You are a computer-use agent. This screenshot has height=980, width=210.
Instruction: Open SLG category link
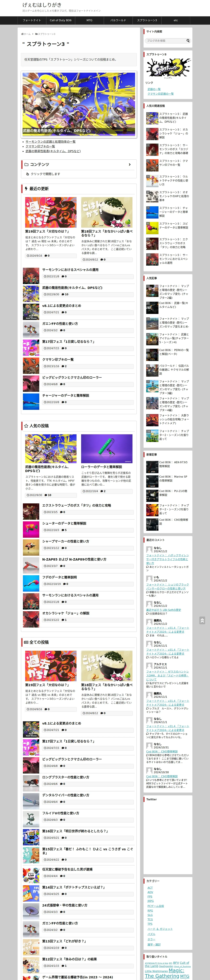150,915
